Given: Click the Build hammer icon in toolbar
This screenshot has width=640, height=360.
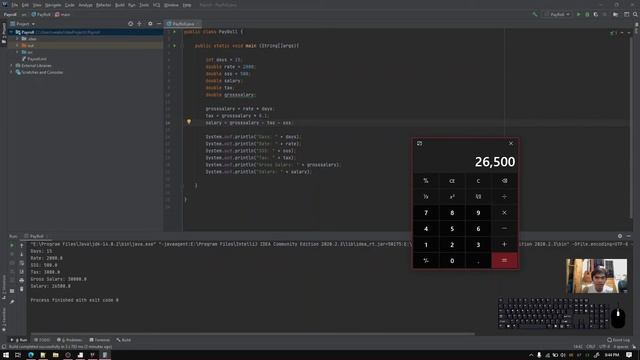Looking at the screenshot, I should click(x=535, y=15).
